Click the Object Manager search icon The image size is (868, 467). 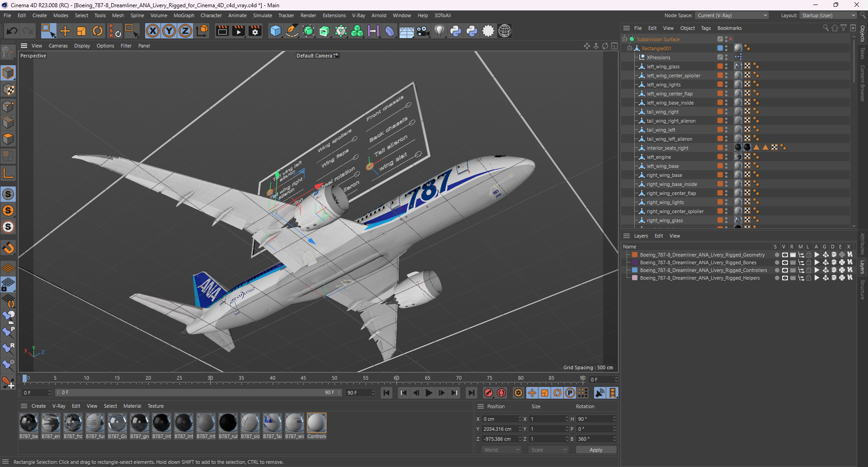pyautogui.click(x=826, y=28)
